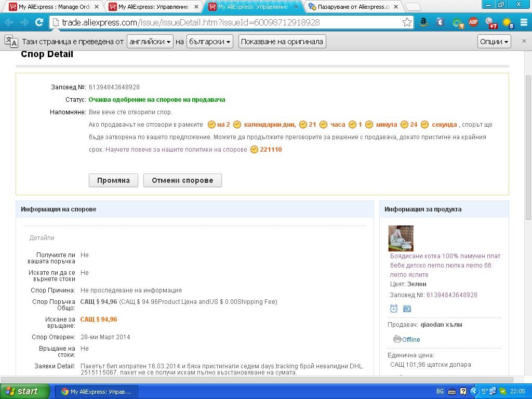Click the baby crib product thumbnail

coord(401,238)
